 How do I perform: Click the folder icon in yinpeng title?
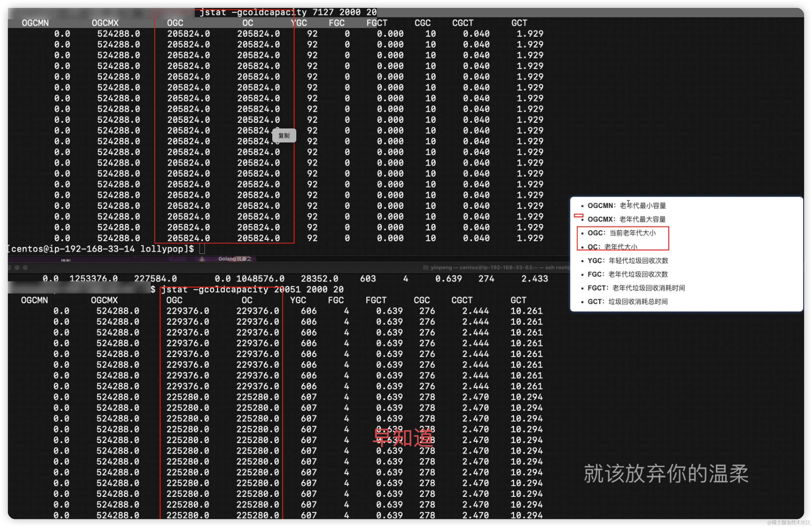[x=425, y=268]
